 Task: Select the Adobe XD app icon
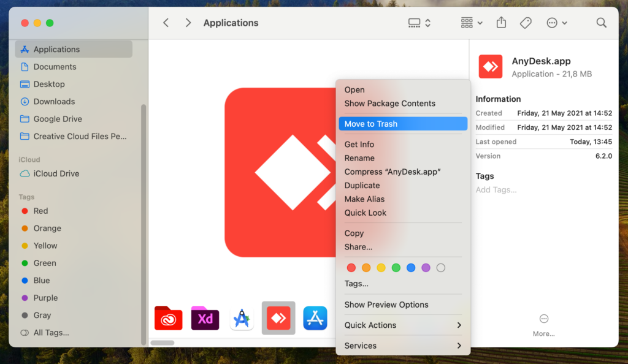pos(205,318)
